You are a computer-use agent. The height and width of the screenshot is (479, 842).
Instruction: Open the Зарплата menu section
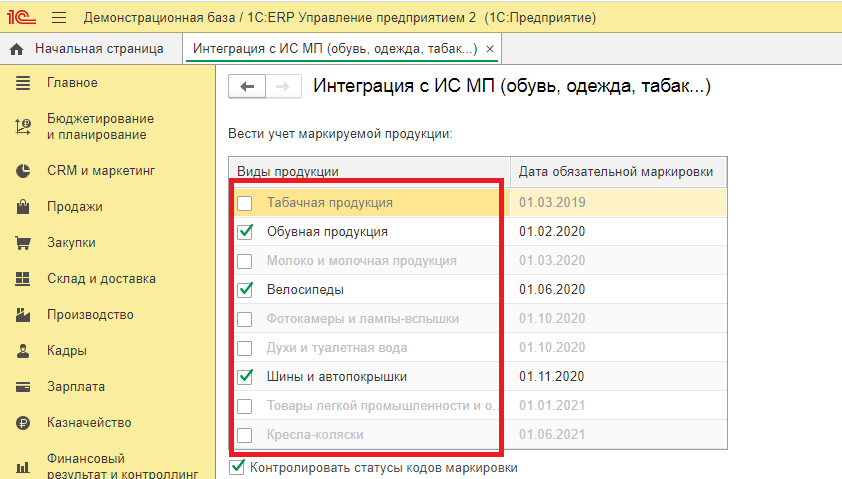click(76, 387)
